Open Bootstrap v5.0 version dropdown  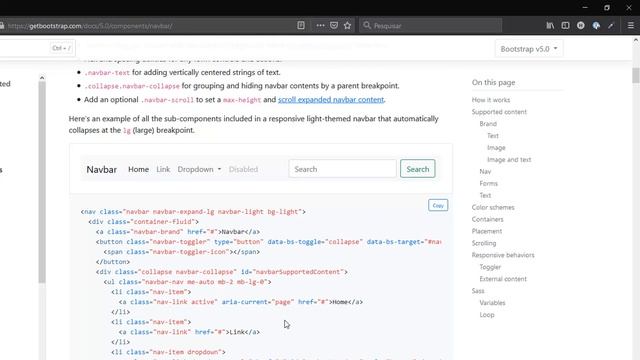(529, 49)
